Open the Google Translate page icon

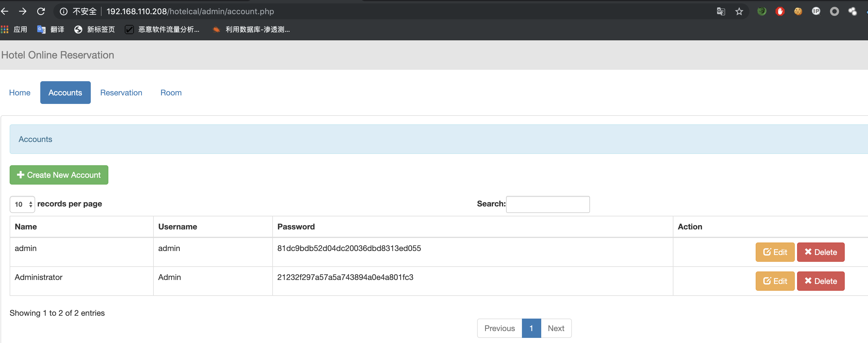tap(721, 11)
